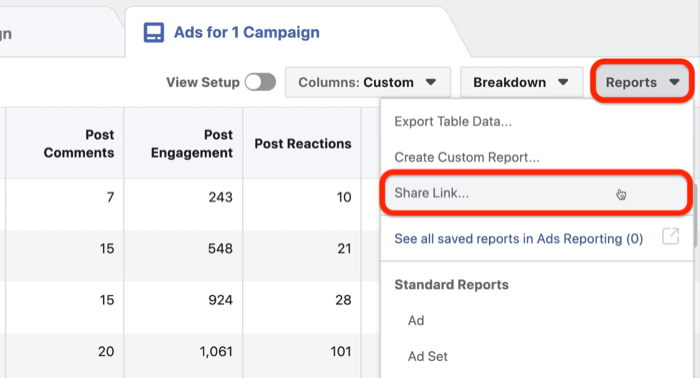Click the Post Engagement value 548
Image resolution: width=700 pixels, height=378 pixels.
[x=221, y=249]
